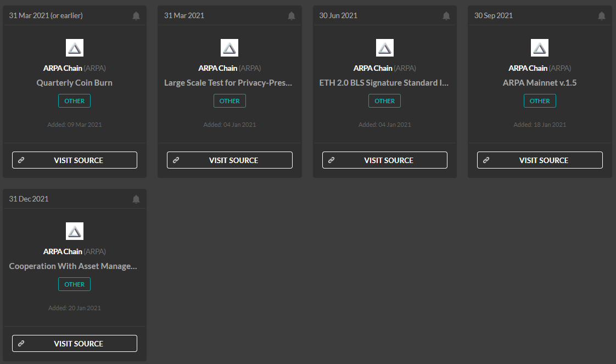616x364 pixels.
Task: Select OTHER tag on Quarterly Coin Burn card
Action: (75, 101)
